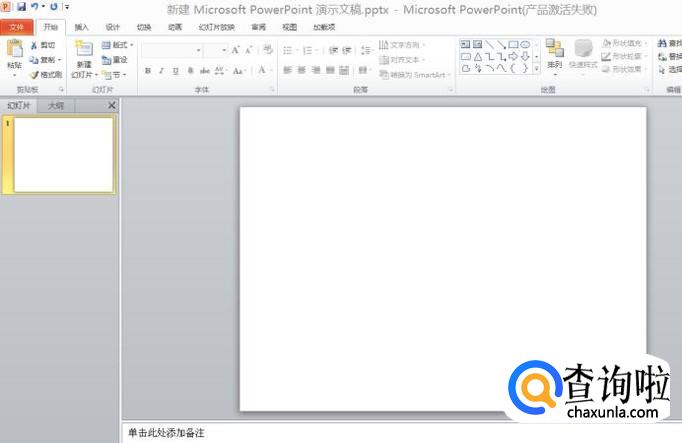Open the Character Spacing (AV) dropdown

[x=221, y=70]
